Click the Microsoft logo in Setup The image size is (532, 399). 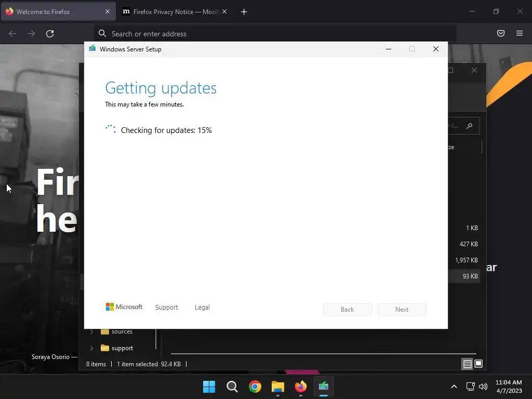[124, 307]
